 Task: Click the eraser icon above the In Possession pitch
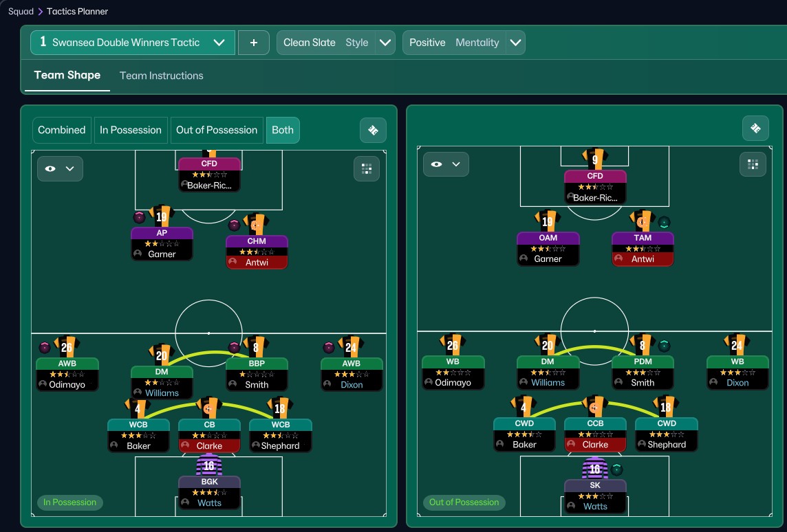(x=373, y=130)
